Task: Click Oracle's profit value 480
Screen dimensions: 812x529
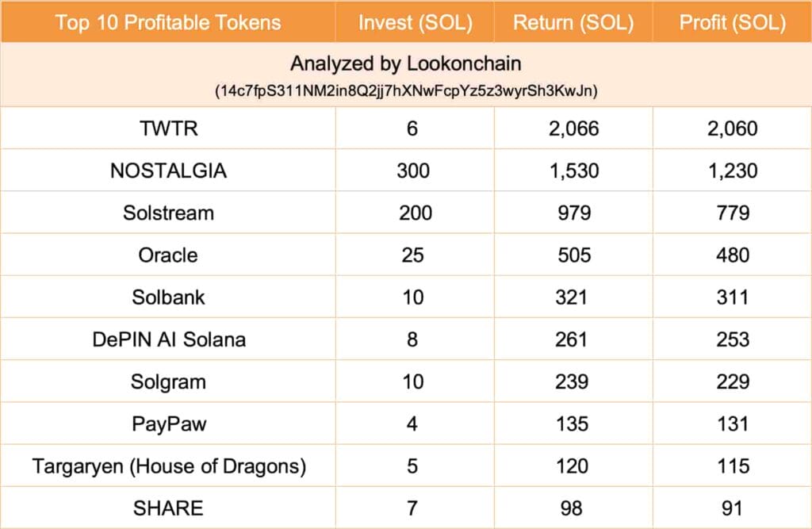Action: point(732,255)
